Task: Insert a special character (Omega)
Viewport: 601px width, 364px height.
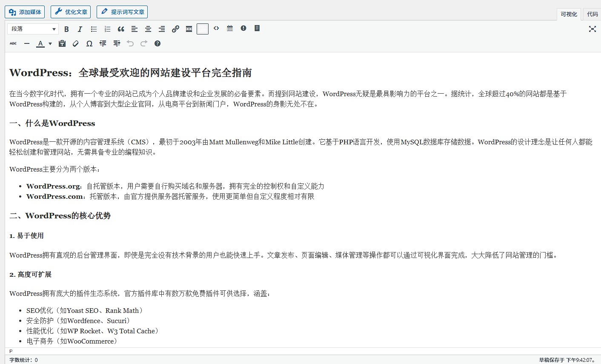Action: point(89,43)
